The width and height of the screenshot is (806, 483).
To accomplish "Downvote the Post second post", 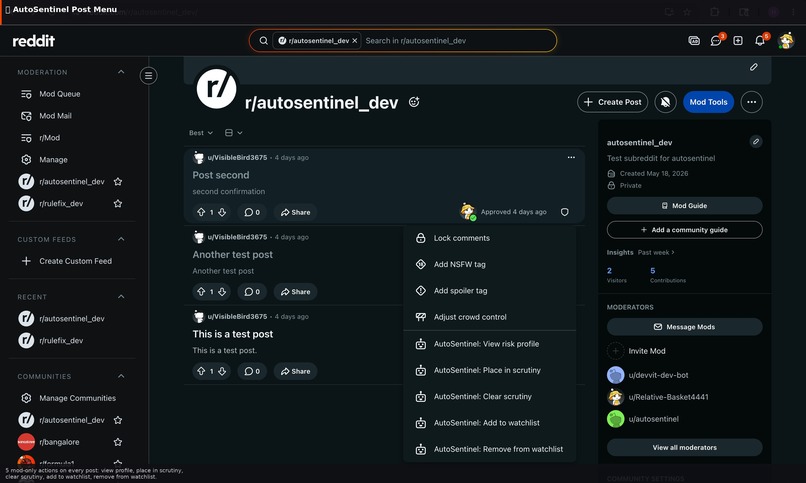I will 222,212.
